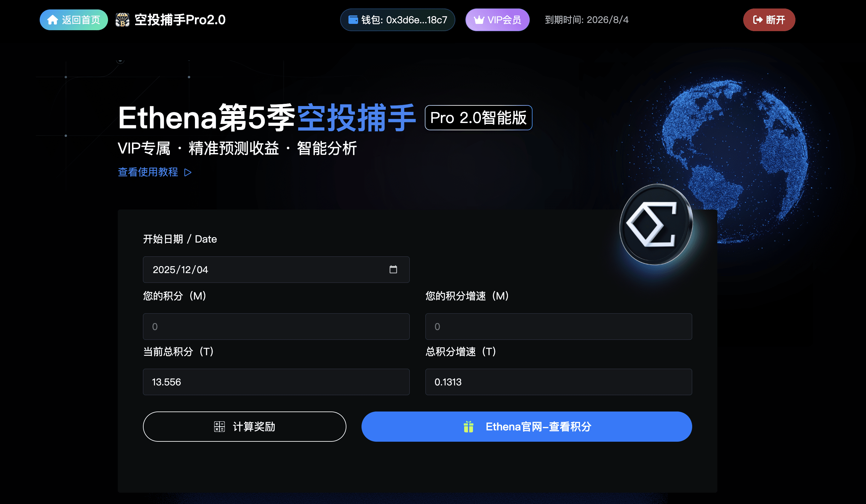
Task: Click the 断开 disconnect button
Action: [769, 20]
